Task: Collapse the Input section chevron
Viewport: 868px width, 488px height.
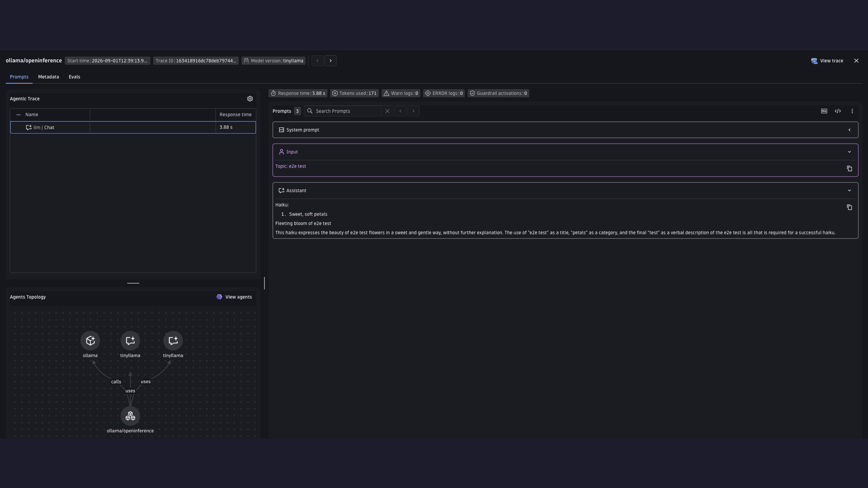Action: tap(849, 152)
